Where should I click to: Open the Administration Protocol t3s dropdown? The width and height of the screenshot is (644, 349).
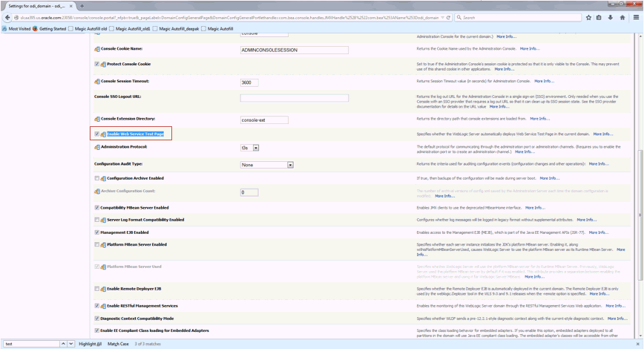pyautogui.click(x=250, y=148)
